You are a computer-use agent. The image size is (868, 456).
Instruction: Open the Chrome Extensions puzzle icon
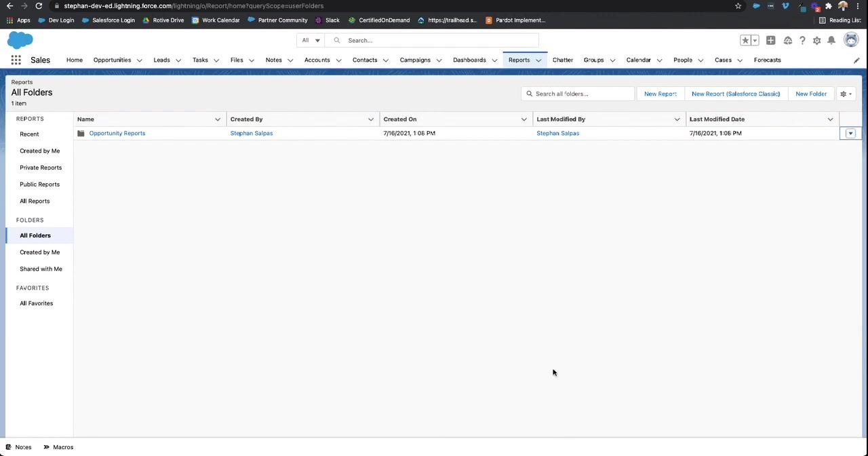pos(828,5)
